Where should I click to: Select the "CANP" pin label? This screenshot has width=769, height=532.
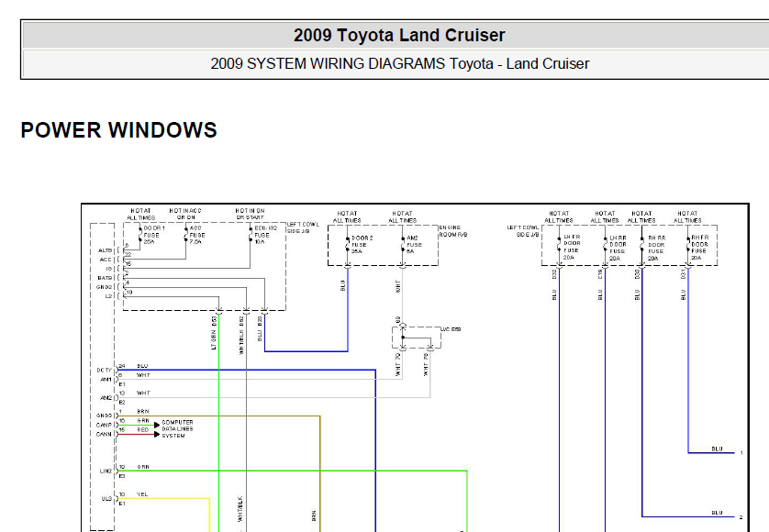click(104, 425)
